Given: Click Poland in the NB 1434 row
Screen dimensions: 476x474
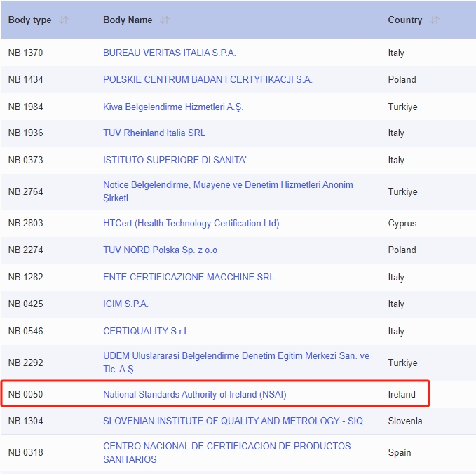Looking at the screenshot, I should point(402,79).
